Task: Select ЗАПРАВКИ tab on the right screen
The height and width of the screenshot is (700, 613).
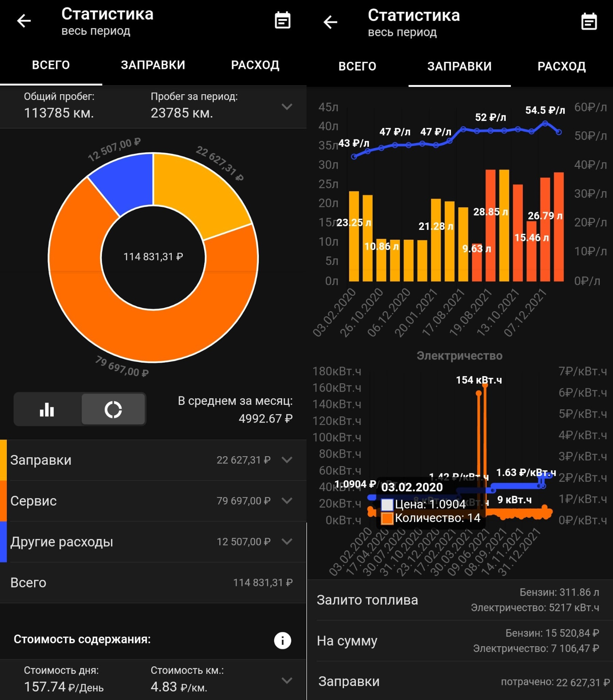Action: pos(459,66)
